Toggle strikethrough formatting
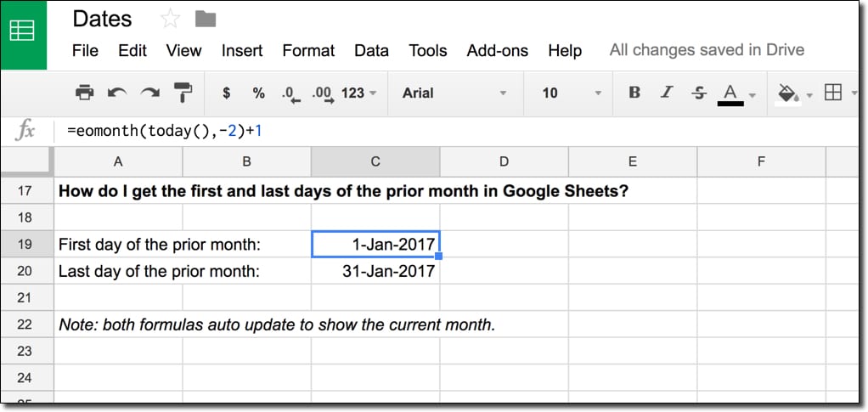868x412 pixels. [699, 93]
